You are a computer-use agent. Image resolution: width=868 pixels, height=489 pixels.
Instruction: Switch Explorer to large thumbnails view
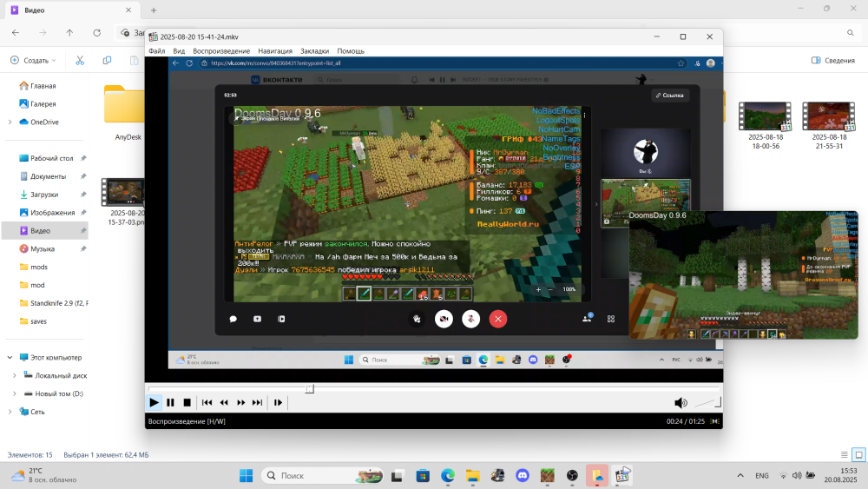click(858, 454)
